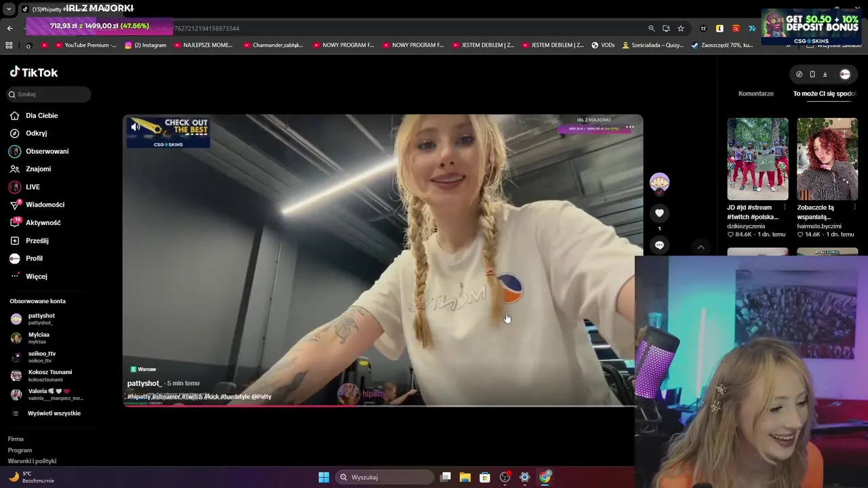Open browser tab list dropdown arrow

pos(9,9)
